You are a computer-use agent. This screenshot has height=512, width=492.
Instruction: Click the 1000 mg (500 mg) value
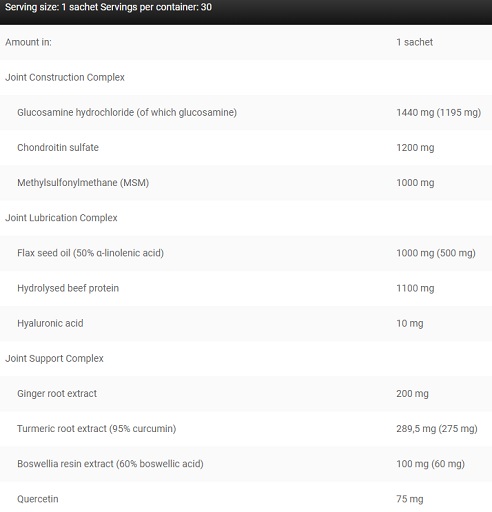436,253
